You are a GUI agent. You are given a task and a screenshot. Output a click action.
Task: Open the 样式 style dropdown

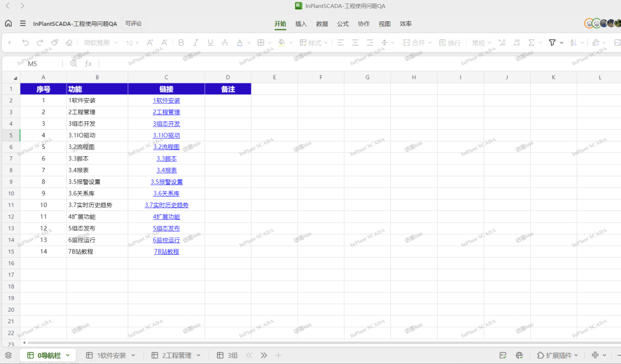pyautogui.click(x=314, y=43)
